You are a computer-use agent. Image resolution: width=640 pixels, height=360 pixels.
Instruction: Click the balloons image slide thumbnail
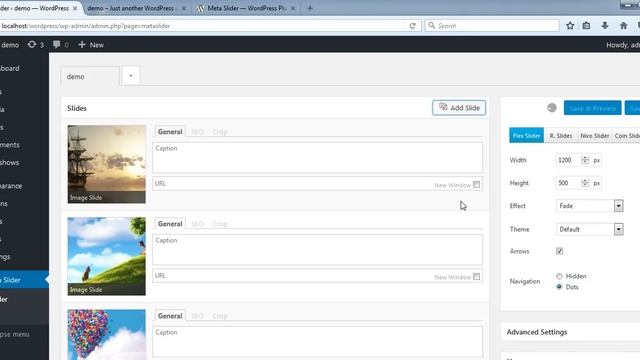point(107,335)
